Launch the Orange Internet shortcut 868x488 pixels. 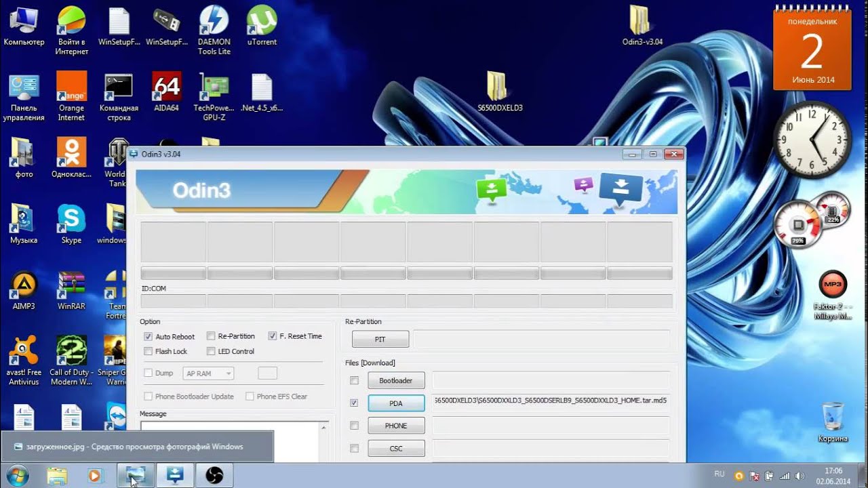[71, 97]
